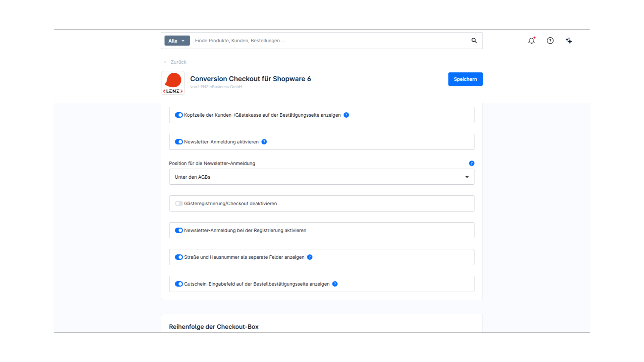The height and width of the screenshot is (362, 644).
Task: Open the Alle search filter dropdown
Action: pyautogui.click(x=177, y=41)
